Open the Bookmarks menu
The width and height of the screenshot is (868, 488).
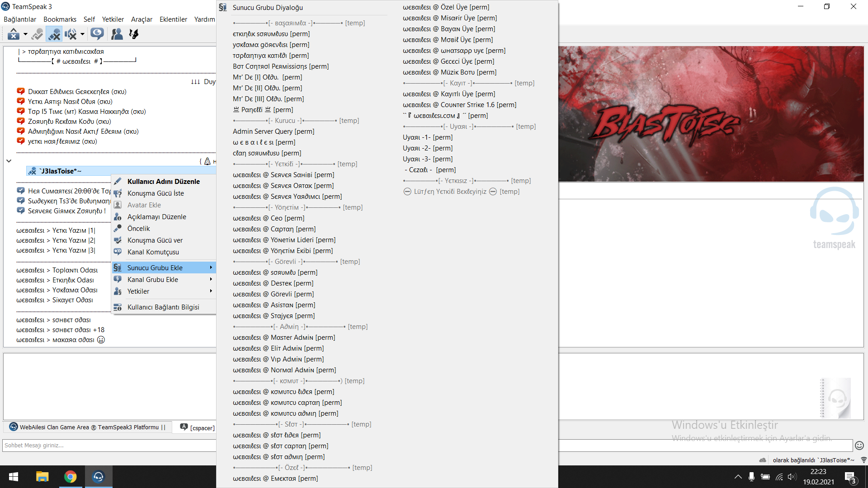tap(60, 19)
